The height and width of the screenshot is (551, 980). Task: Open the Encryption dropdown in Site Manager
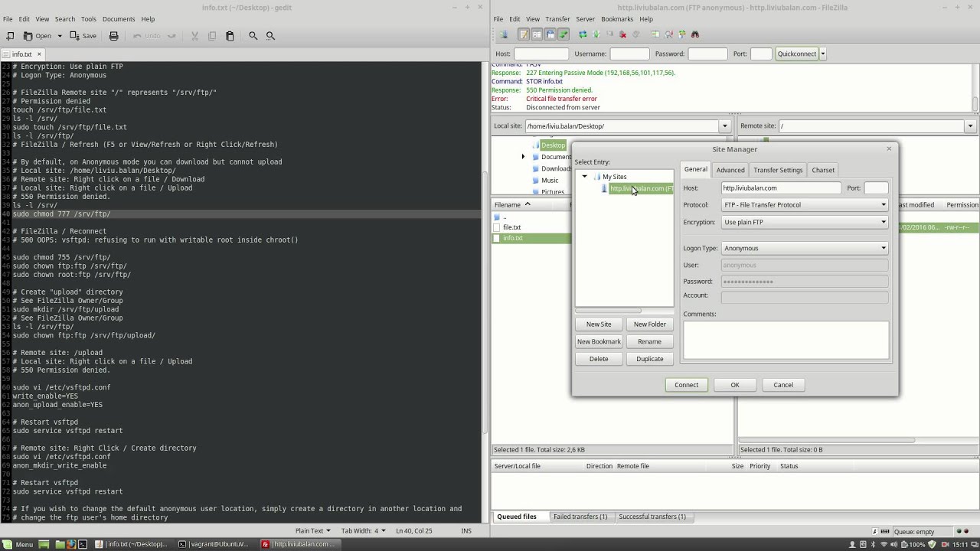805,222
